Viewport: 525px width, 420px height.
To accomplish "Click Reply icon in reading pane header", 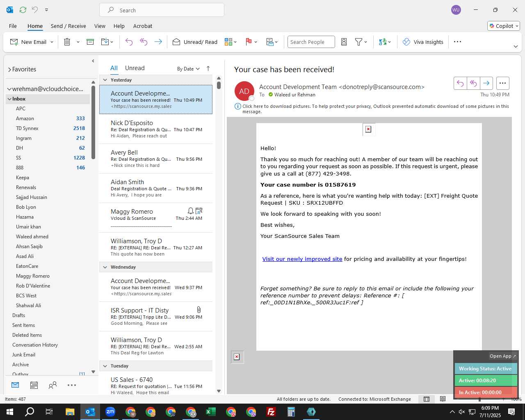I will [x=460, y=83].
